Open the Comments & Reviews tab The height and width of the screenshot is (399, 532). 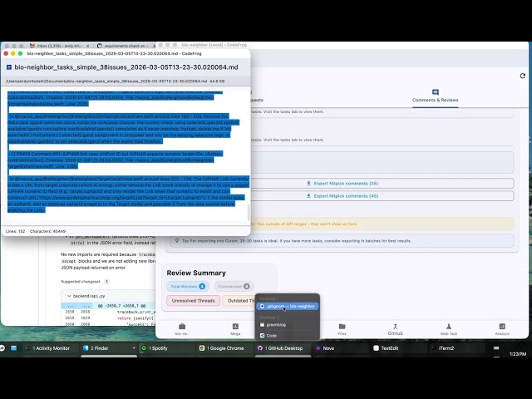coord(436,96)
